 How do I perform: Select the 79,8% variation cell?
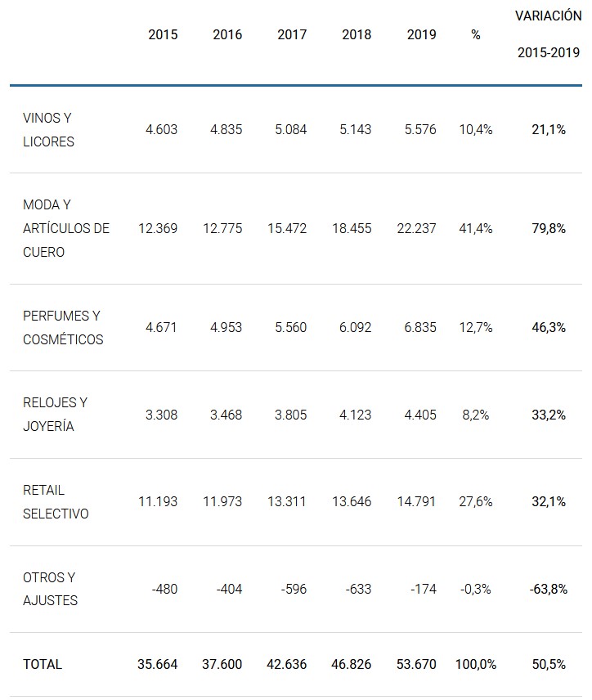[x=548, y=228]
